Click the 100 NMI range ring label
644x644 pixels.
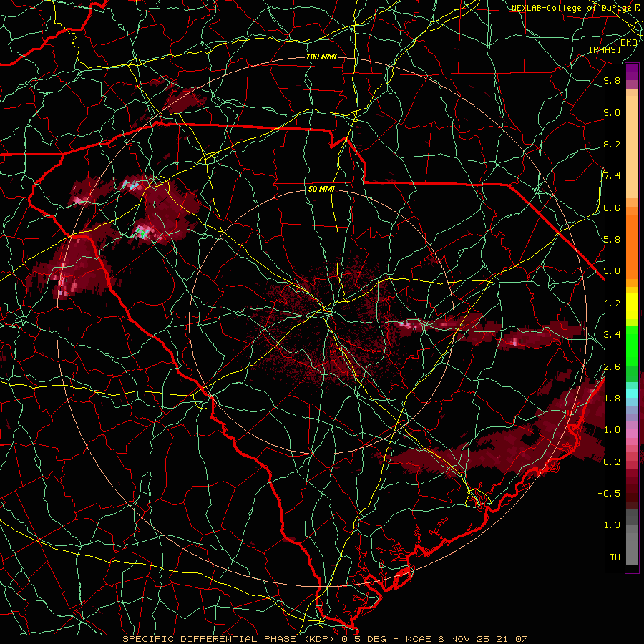(x=321, y=57)
